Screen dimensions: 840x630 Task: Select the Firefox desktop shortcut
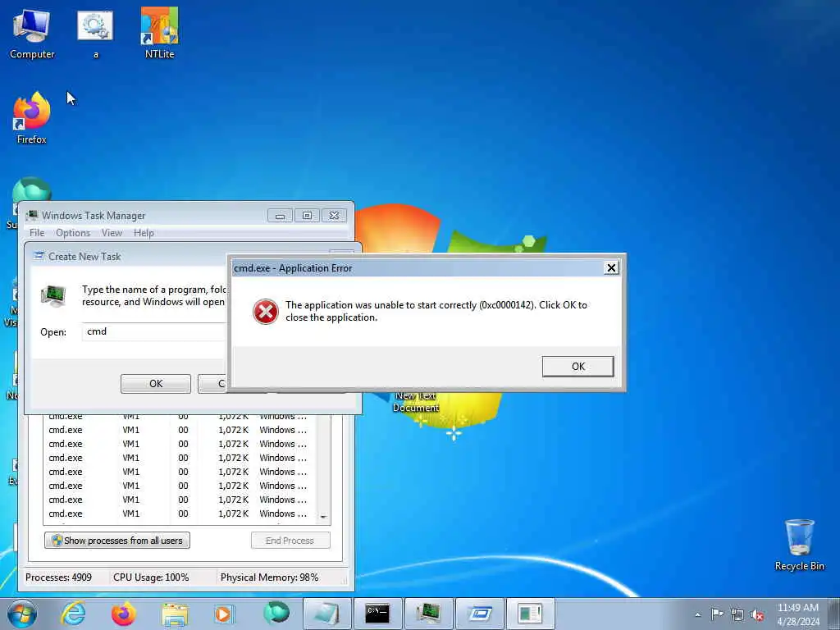click(x=32, y=118)
